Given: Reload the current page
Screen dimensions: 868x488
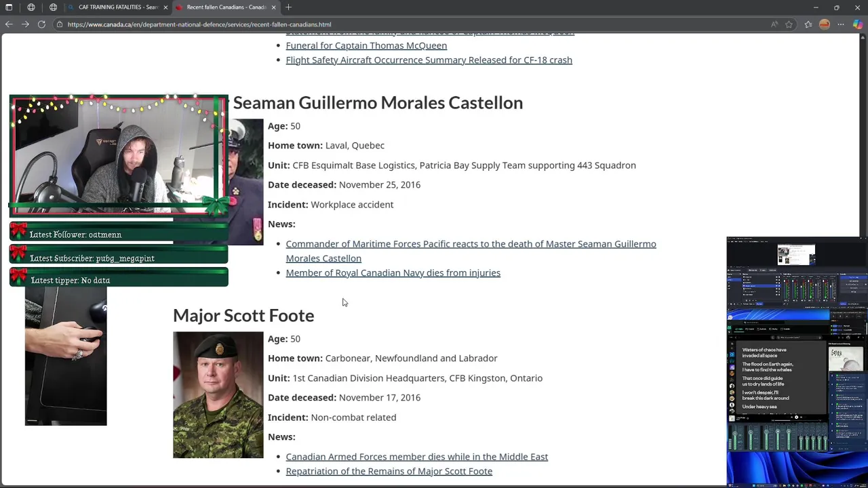Looking at the screenshot, I should click(x=41, y=24).
